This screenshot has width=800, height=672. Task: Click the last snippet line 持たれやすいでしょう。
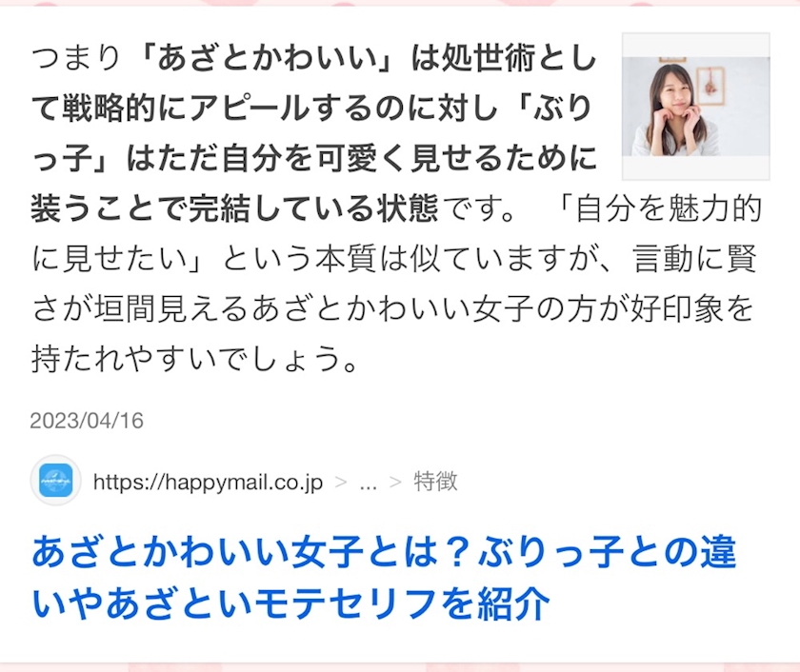(x=196, y=358)
